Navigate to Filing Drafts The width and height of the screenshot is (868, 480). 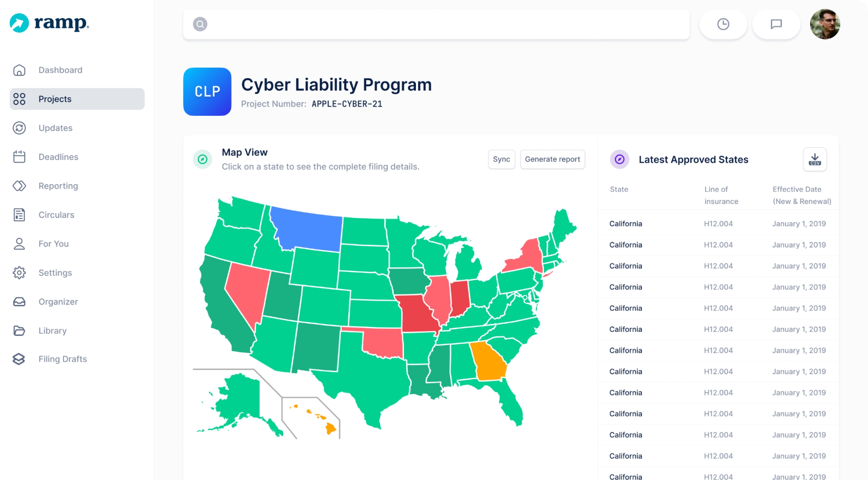[x=63, y=359]
